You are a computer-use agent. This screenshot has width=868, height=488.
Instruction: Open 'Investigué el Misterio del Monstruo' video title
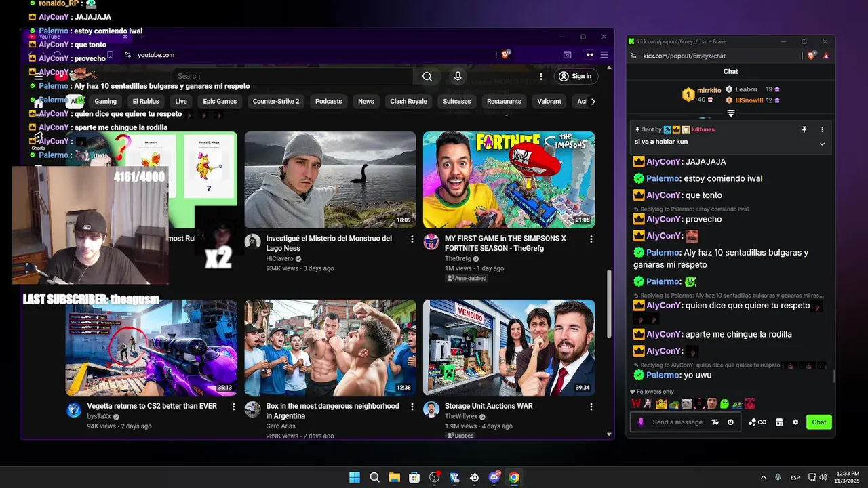(329, 243)
